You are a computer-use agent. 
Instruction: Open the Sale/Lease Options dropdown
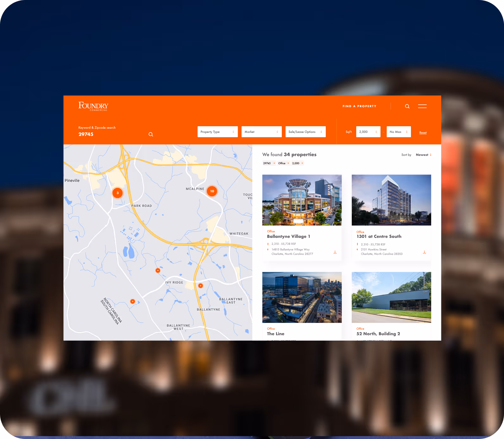coord(306,132)
